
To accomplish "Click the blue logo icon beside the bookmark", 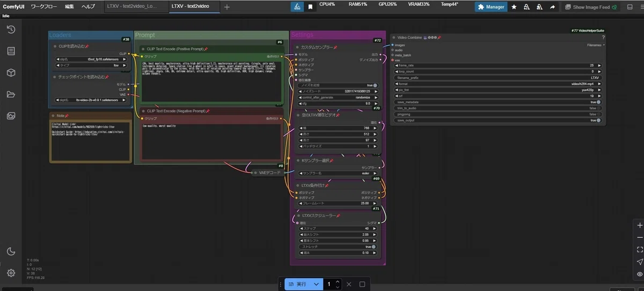I will (x=297, y=7).
